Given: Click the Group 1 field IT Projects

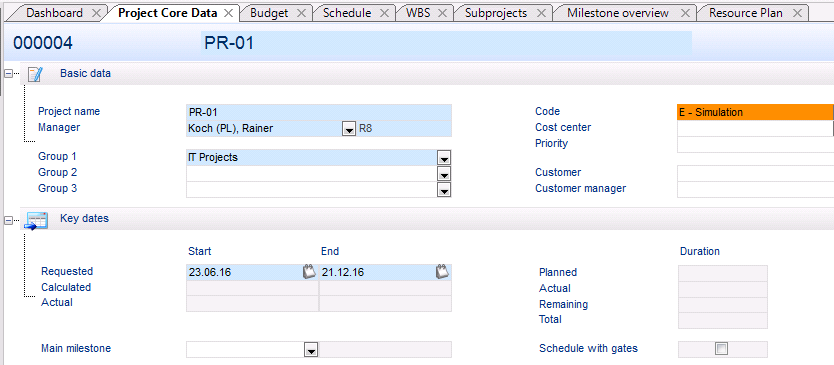Looking at the screenshot, I should click(312, 158).
